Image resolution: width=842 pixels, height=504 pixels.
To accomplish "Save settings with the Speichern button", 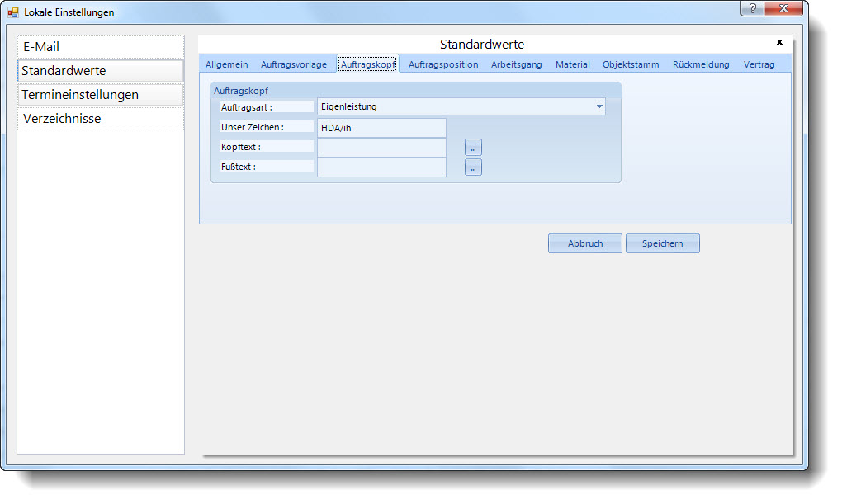I will [663, 243].
